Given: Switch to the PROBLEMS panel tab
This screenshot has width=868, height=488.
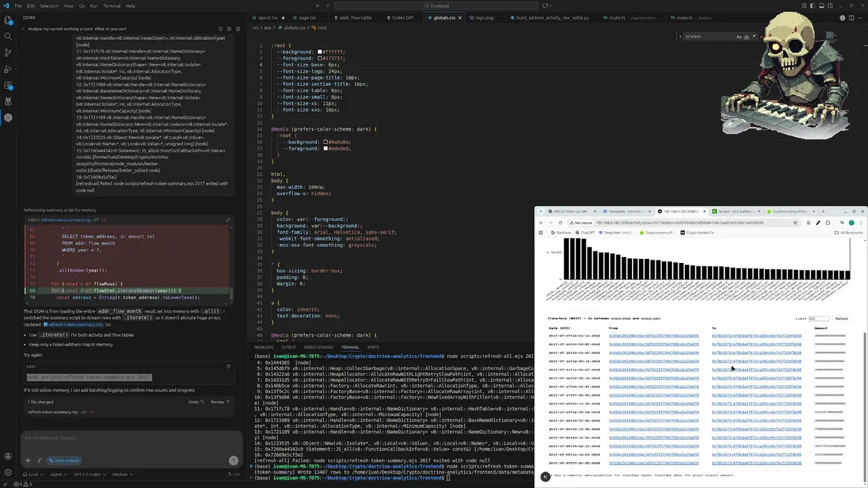Looking at the screenshot, I should coord(264,347).
